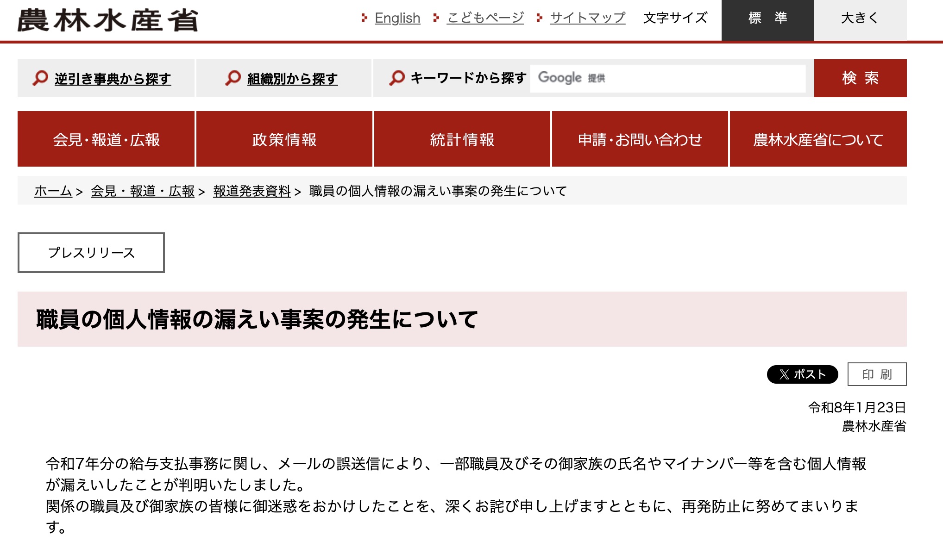Open the 申請・お問い合わせ menu
943x560 pixels.
click(x=640, y=139)
